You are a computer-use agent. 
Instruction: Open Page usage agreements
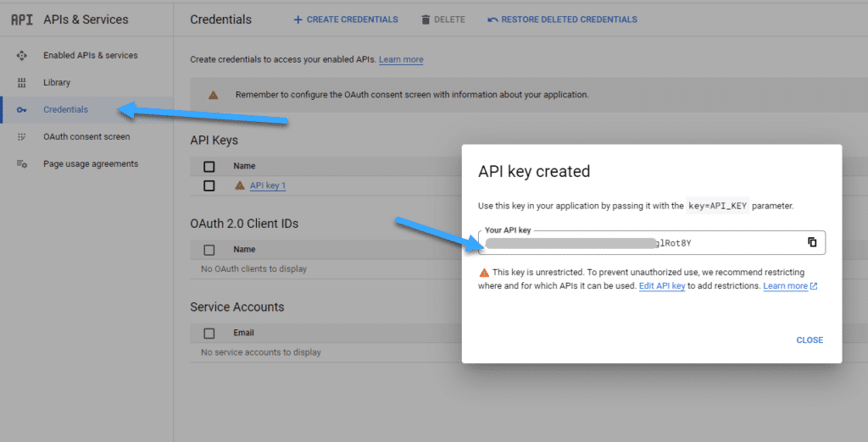91,163
